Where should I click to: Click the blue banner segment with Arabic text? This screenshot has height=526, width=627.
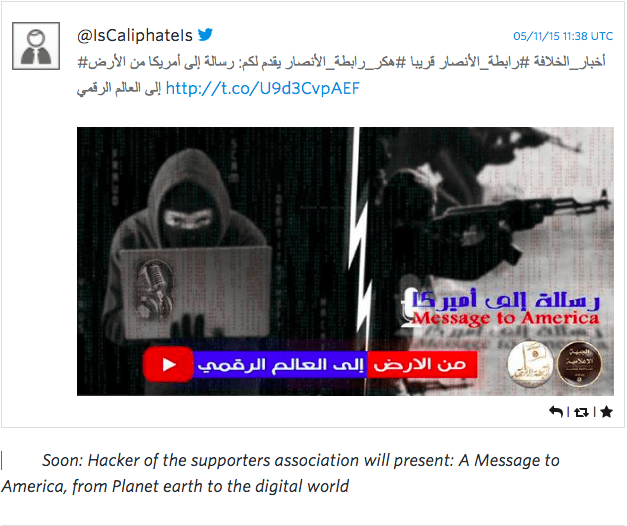point(280,364)
